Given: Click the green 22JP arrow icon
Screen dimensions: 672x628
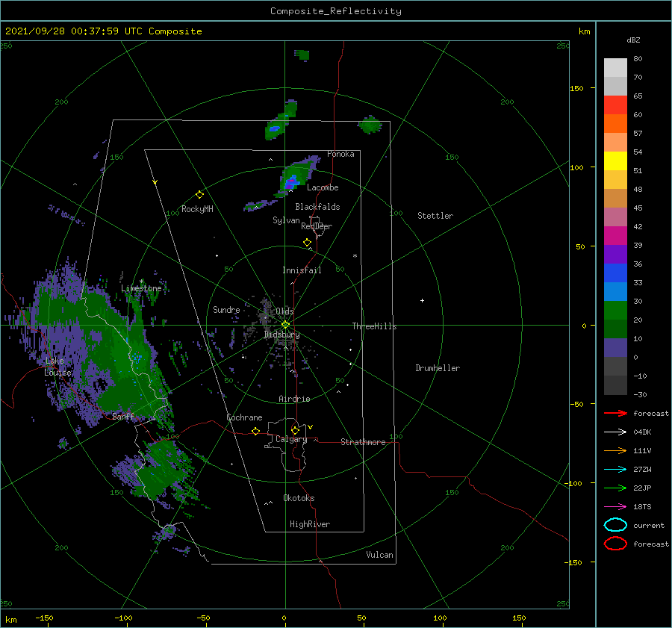Looking at the screenshot, I should coord(615,488).
